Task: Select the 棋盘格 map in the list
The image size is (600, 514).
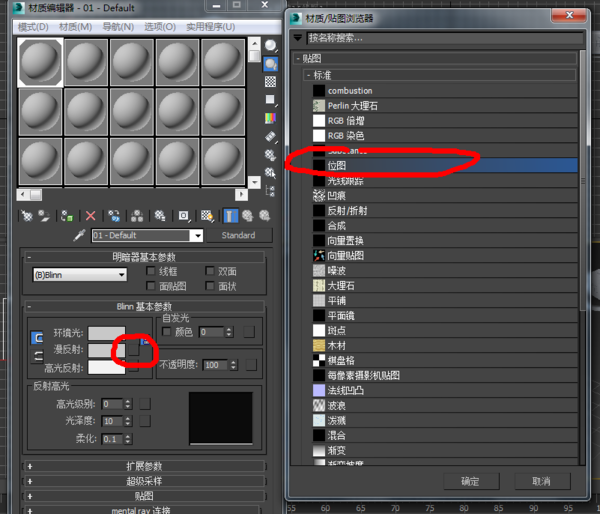Action: (445, 360)
